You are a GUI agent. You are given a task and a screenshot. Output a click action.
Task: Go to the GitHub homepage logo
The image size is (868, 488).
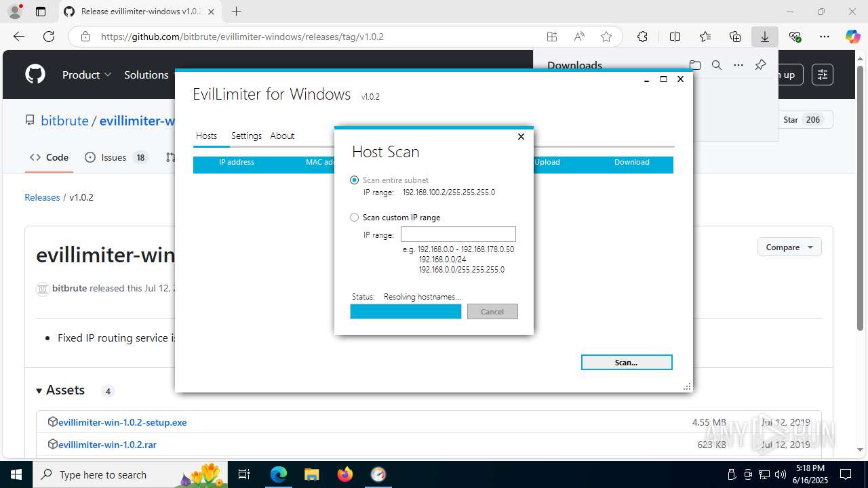click(x=35, y=75)
